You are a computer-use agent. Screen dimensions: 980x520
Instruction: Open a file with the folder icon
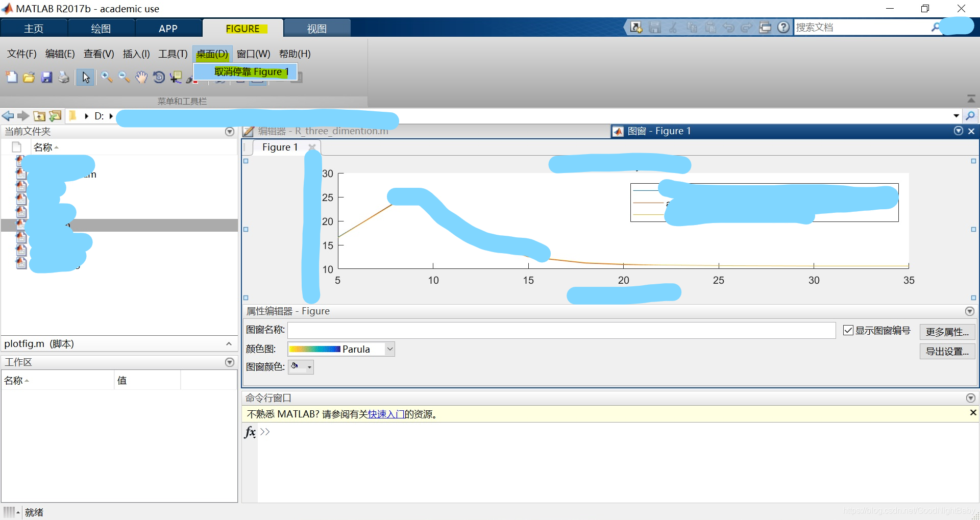point(29,77)
